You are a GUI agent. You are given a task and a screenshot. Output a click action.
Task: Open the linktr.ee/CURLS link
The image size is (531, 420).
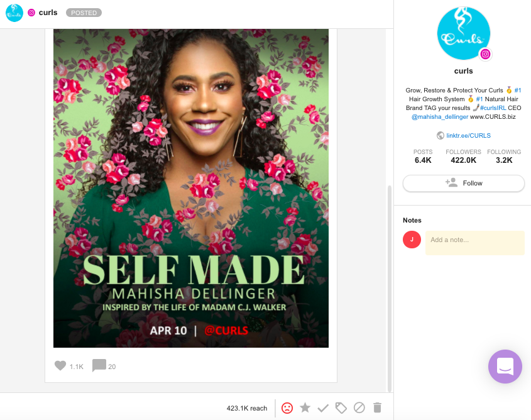pos(468,135)
